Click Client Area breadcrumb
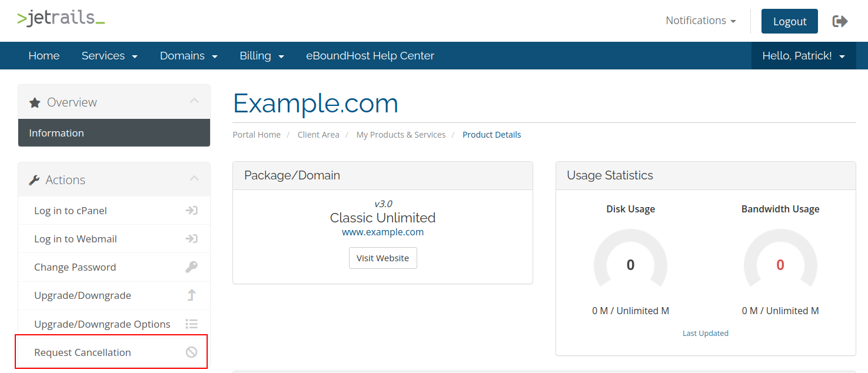The height and width of the screenshot is (373, 868). (x=318, y=135)
